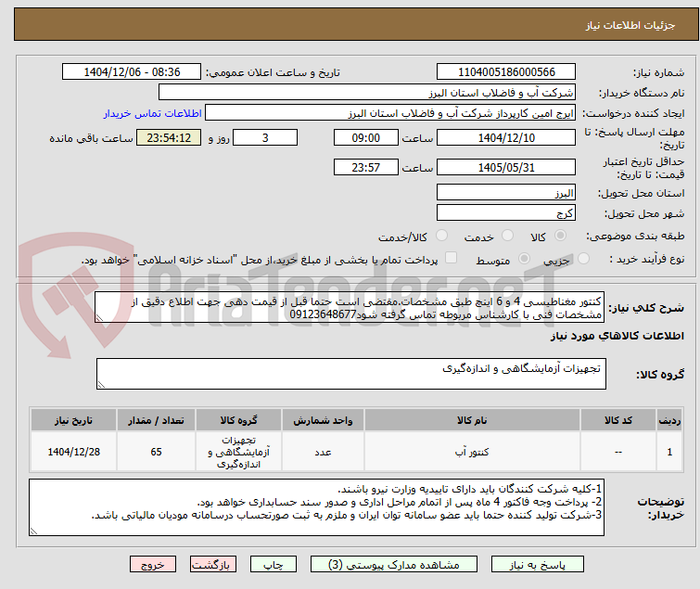The image size is (700, 589).
Task: Click the اطلاعات کالاهای مورد نیاز heading
Action: [617, 336]
